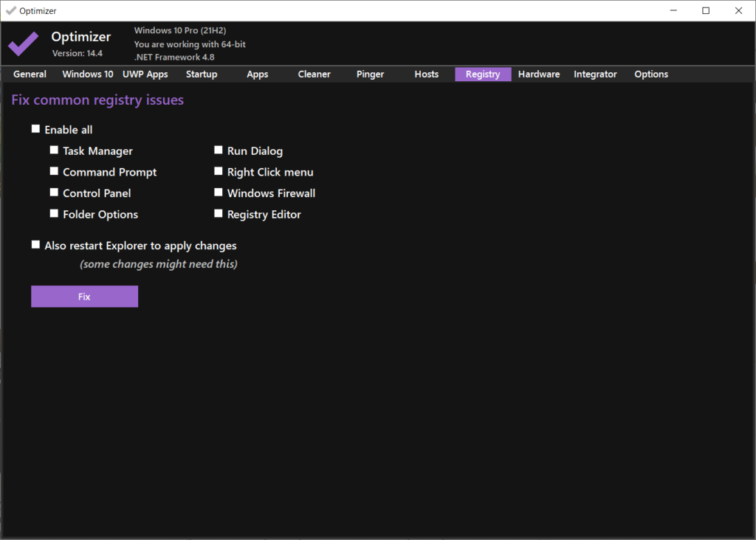Select the Control Panel checkbox

pos(54,193)
